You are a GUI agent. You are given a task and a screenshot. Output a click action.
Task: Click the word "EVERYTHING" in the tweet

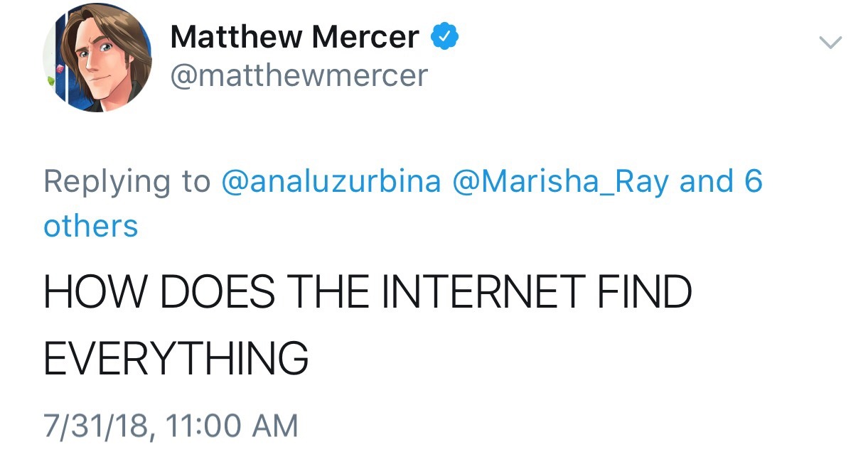pos(176,359)
